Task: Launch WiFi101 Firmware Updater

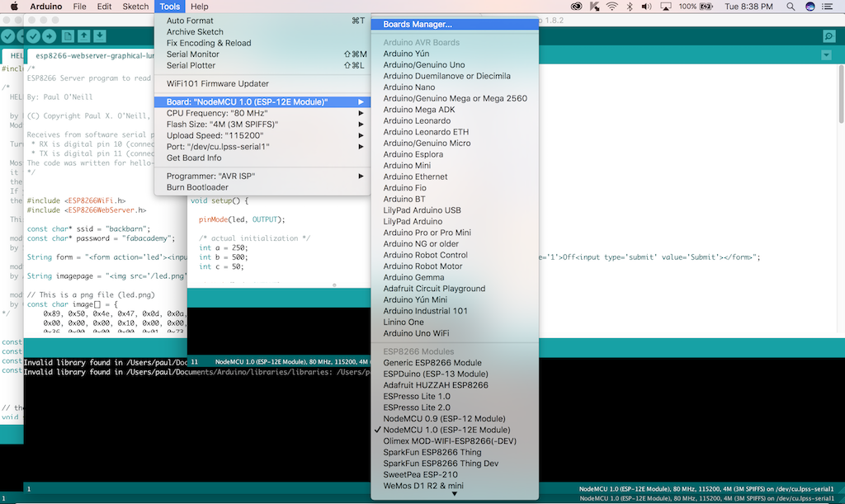Action: coord(262,83)
